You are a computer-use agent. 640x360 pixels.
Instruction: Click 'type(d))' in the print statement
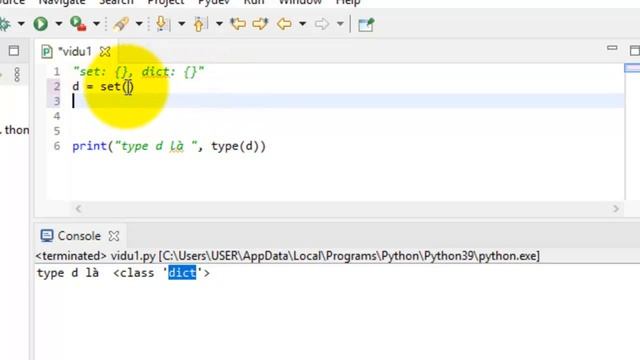[x=238, y=146]
